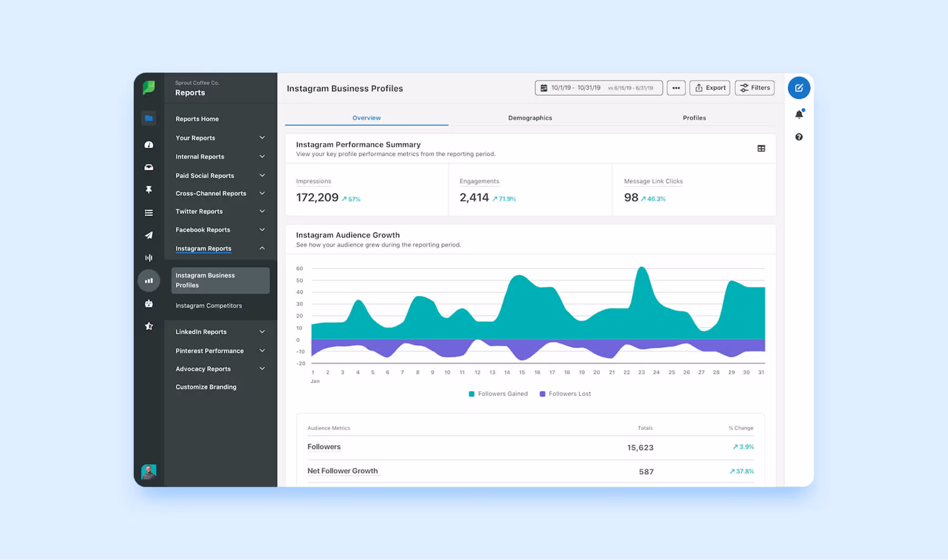
Task: Open the Sprout Social home via leaf logo
Action: (x=149, y=88)
